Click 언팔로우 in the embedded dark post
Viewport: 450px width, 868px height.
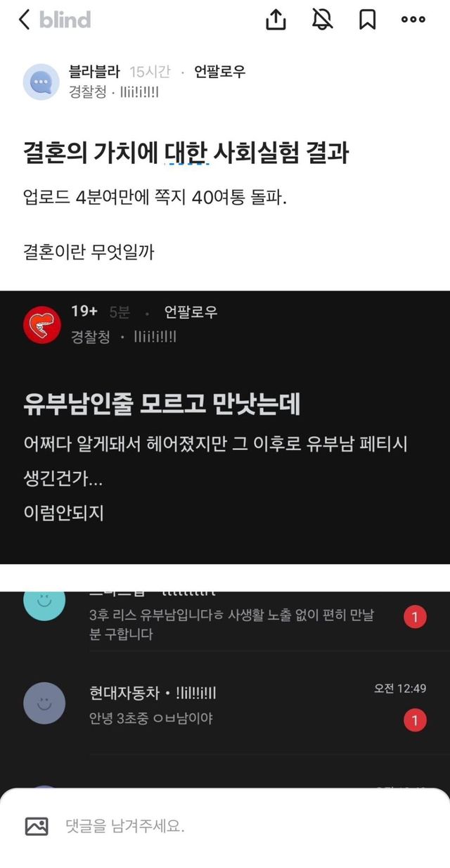coord(191,312)
